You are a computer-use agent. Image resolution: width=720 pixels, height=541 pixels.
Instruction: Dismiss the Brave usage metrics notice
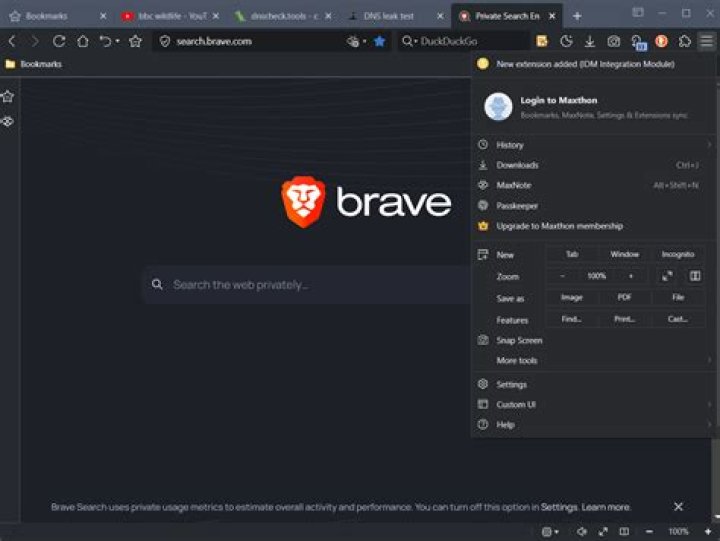point(678,507)
